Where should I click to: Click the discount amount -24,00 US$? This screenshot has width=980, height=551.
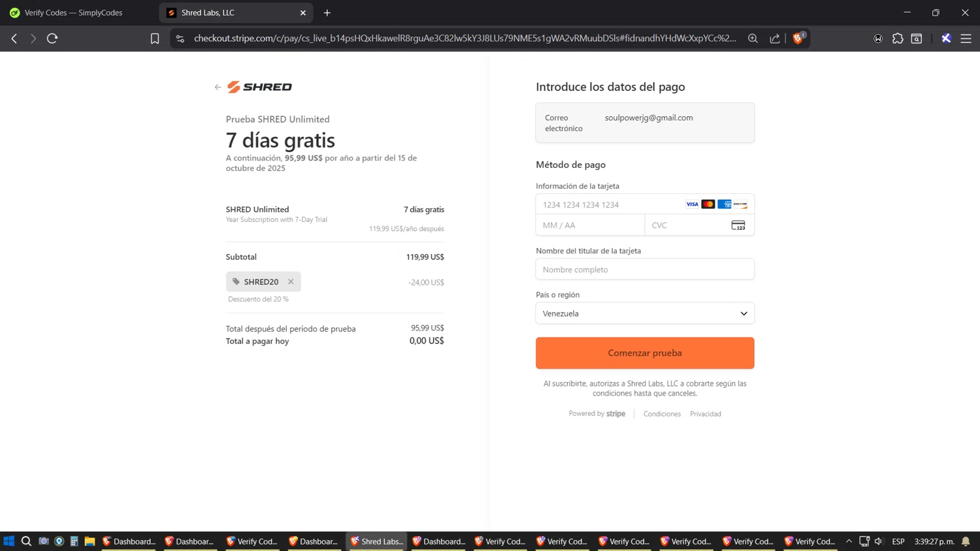426,282
